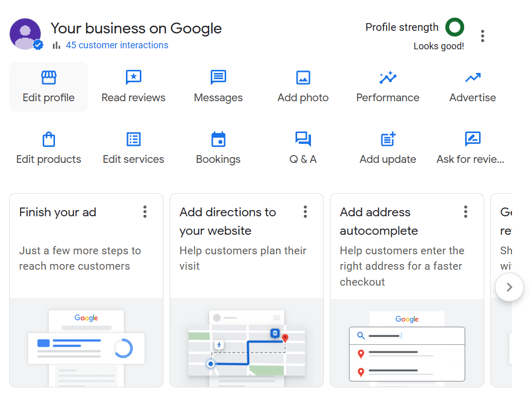Click the Q & A label
532x394 pixels.
tap(303, 159)
